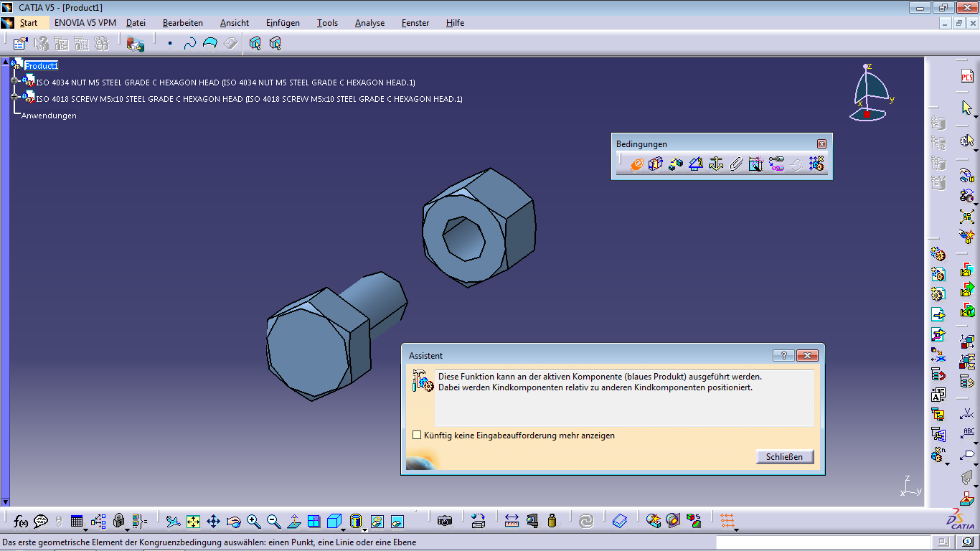Open the Start menu
This screenshot has width=980, height=551.
click(28, 23)
